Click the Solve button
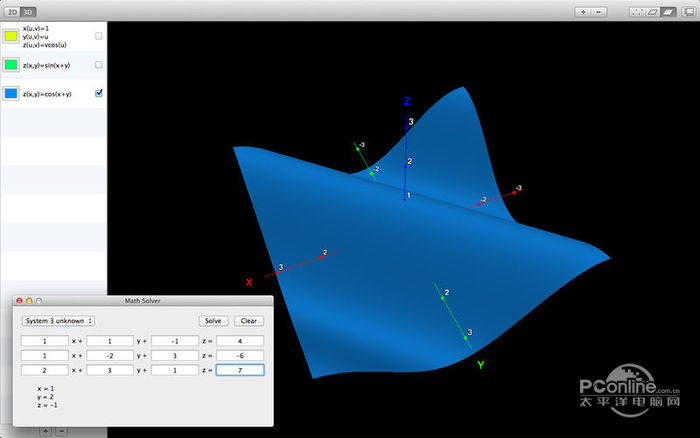This screenshot has width=700, height=438. [x=213, y=321]
